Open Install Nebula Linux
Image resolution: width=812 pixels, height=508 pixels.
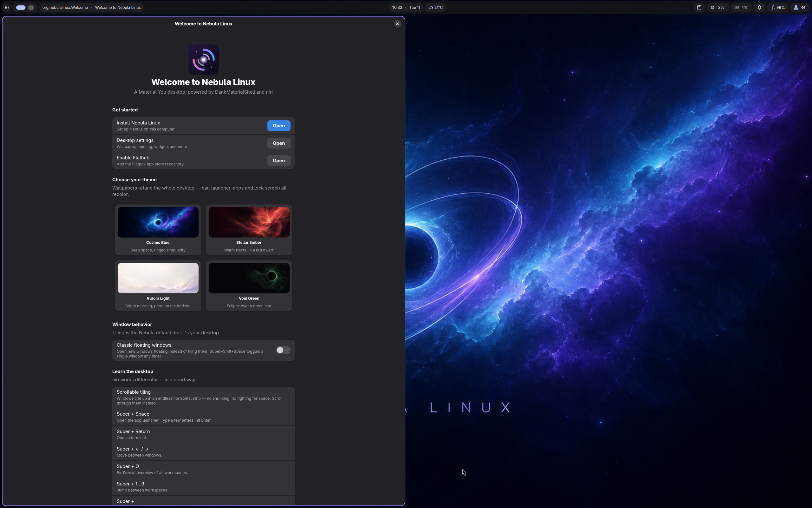click(278, 126)
